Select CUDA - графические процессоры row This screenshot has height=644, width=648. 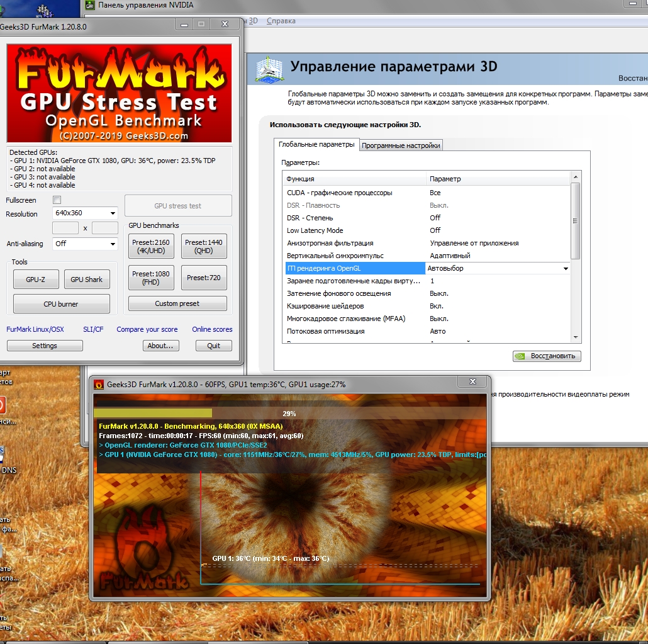[428, 193]
